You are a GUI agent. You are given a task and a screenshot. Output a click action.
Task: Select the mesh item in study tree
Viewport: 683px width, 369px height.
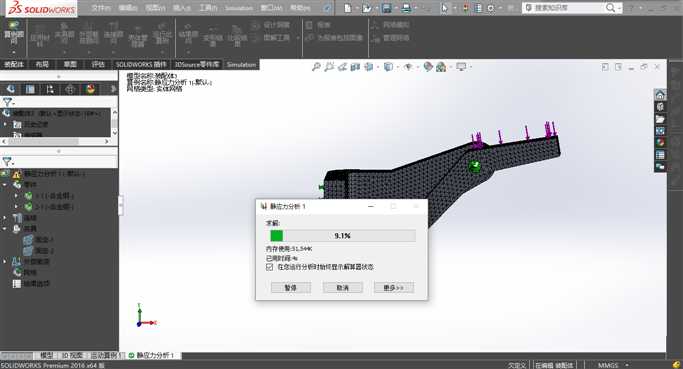(x=24, y=272)
